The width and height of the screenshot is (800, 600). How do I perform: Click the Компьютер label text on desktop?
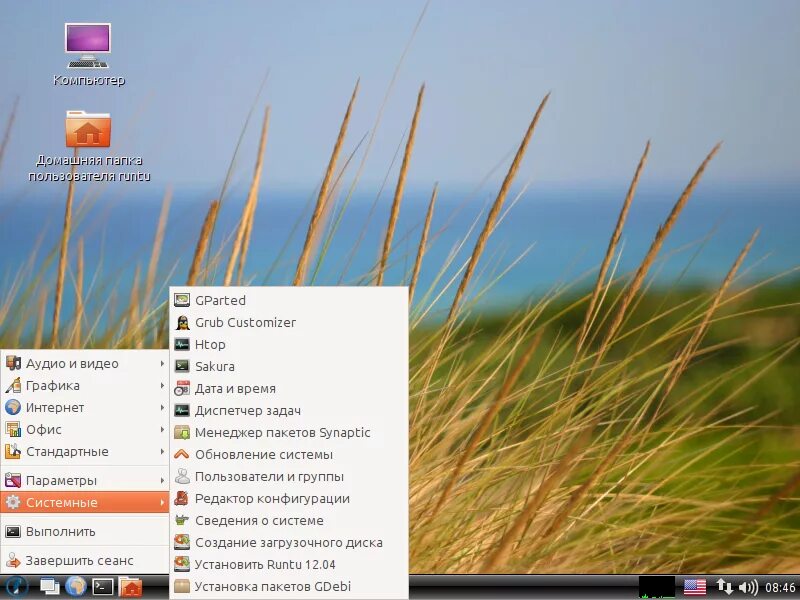pyautogui.click(x=89, y=80)
